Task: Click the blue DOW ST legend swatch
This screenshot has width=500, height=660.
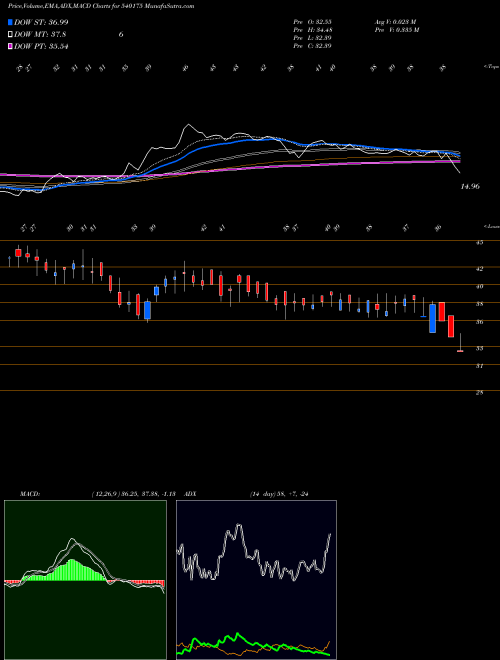Action: [x=10, y=22]
